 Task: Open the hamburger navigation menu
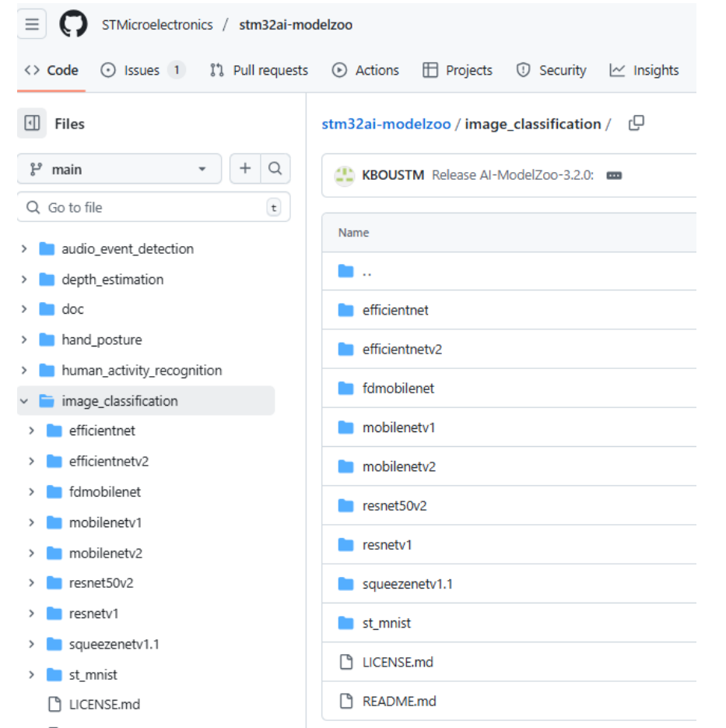[x=32, y=24]
